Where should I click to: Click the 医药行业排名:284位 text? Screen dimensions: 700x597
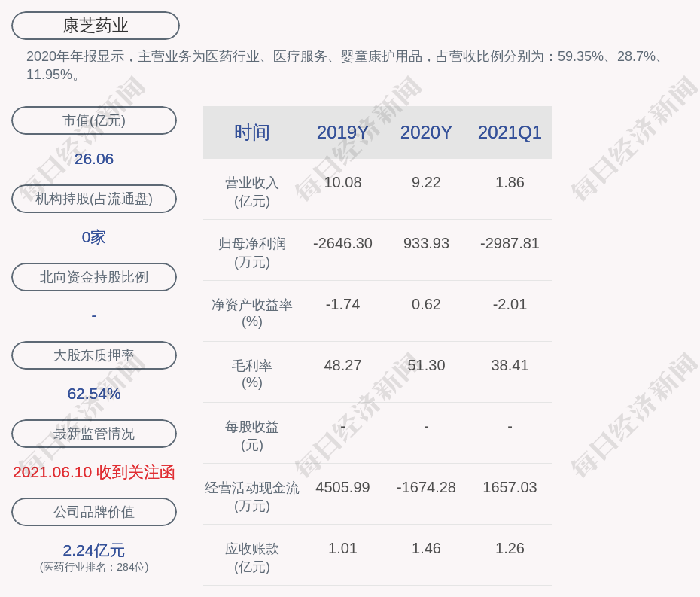(94, 567)
